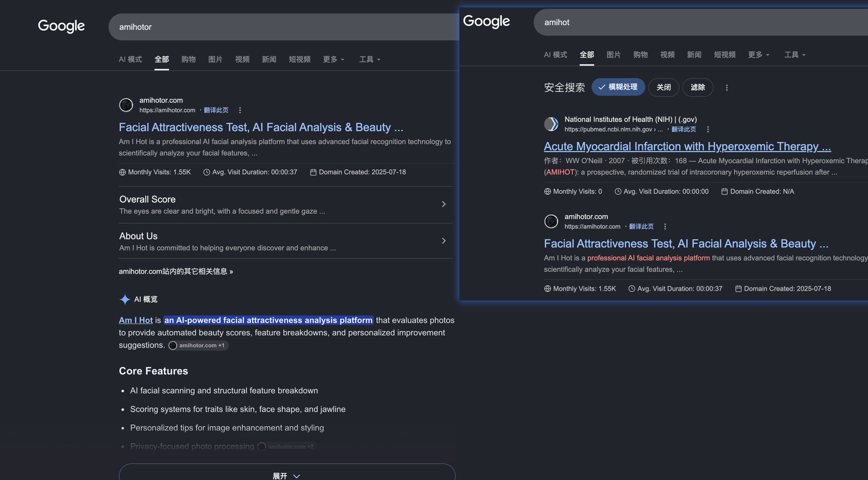Open Facial Attractiveness Test link in left window
Screen dimensions: 868x480
coord(261,127)
